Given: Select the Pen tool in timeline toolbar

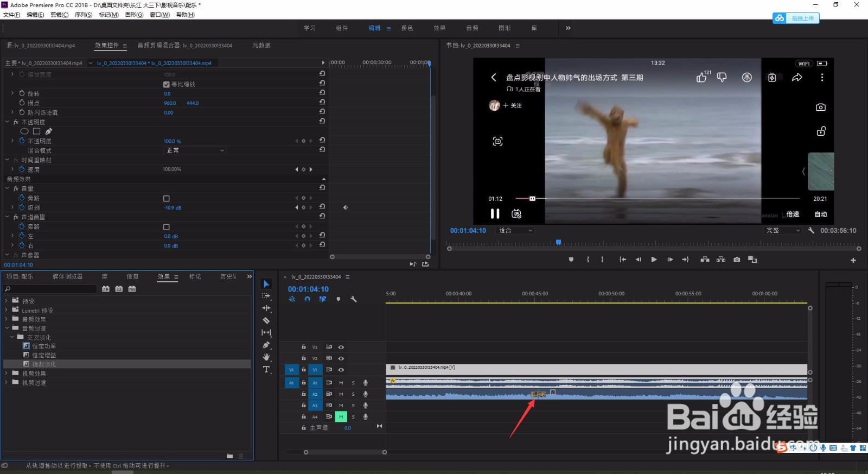Looking at the screenshot, I should tap(266, 345).
